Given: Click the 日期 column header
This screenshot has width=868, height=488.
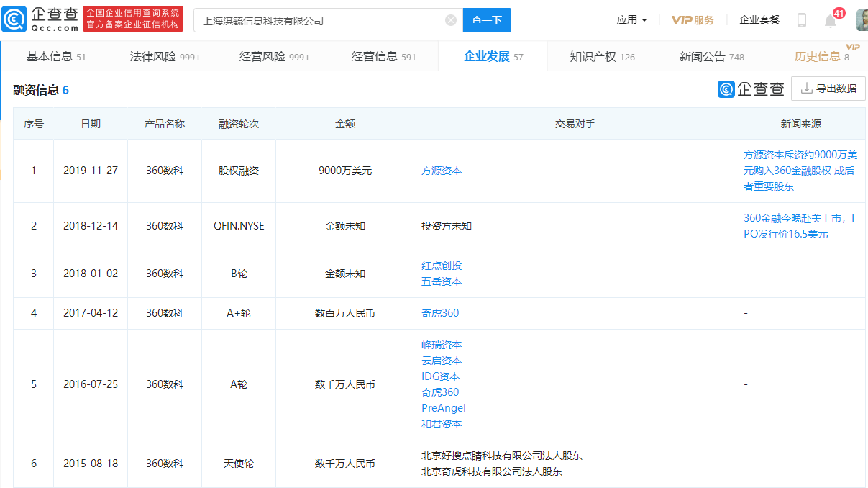Looking at the screenshot, I should (91, 124).
